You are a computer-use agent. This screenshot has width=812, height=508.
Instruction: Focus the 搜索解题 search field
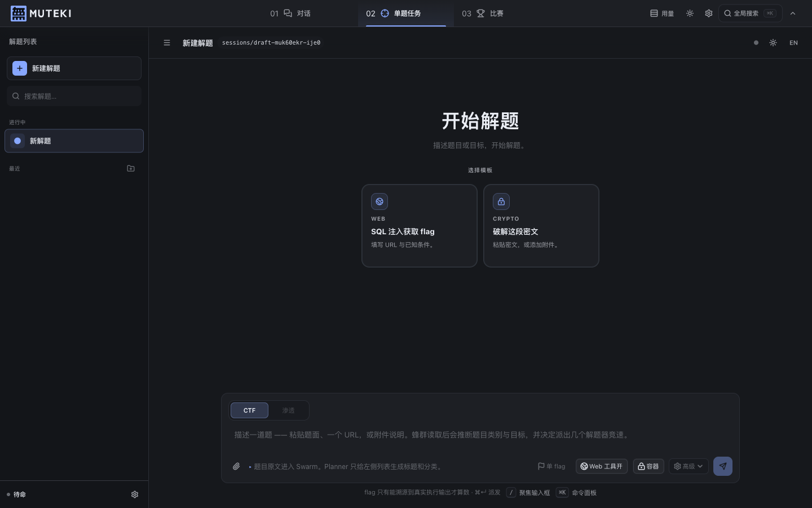74,96
